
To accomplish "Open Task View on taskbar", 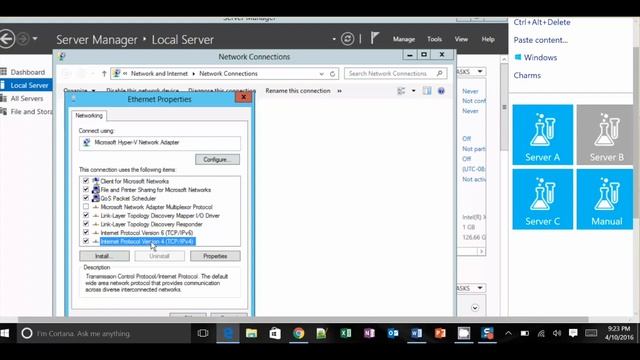I will coord(203,333).
